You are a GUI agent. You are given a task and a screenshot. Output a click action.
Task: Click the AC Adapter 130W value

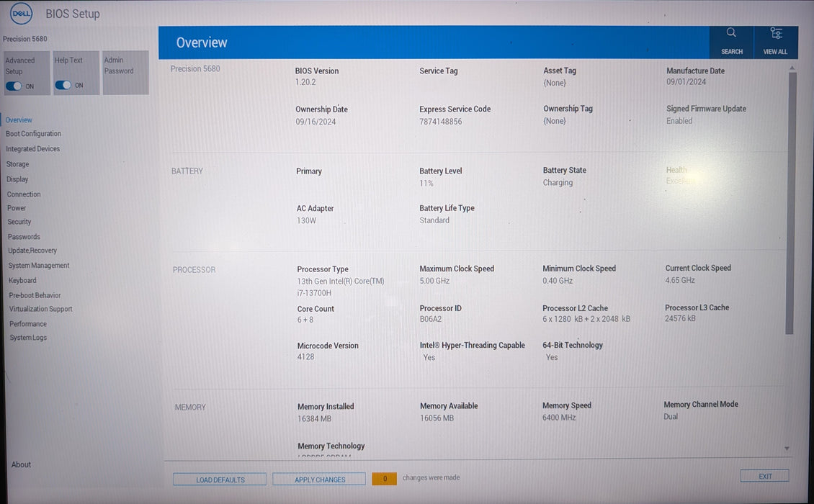pyautogui.click(x=306, y=220)
